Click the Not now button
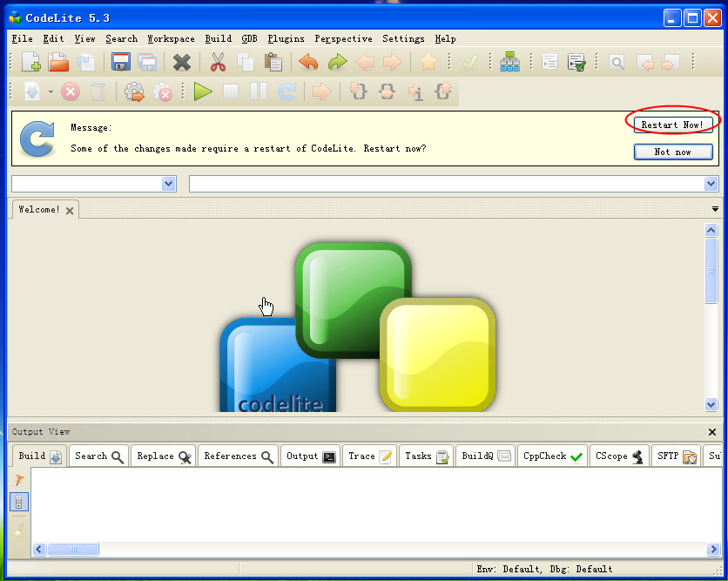728x581 pixels. click(x=673, y=152)
